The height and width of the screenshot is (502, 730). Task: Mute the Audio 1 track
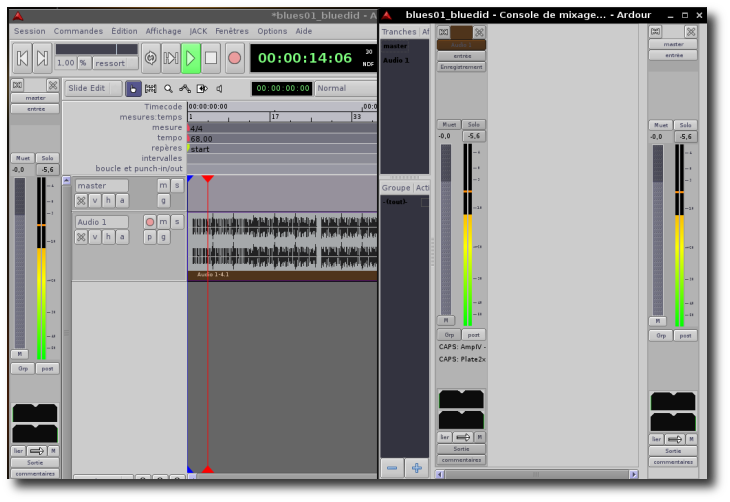point(163,221)
